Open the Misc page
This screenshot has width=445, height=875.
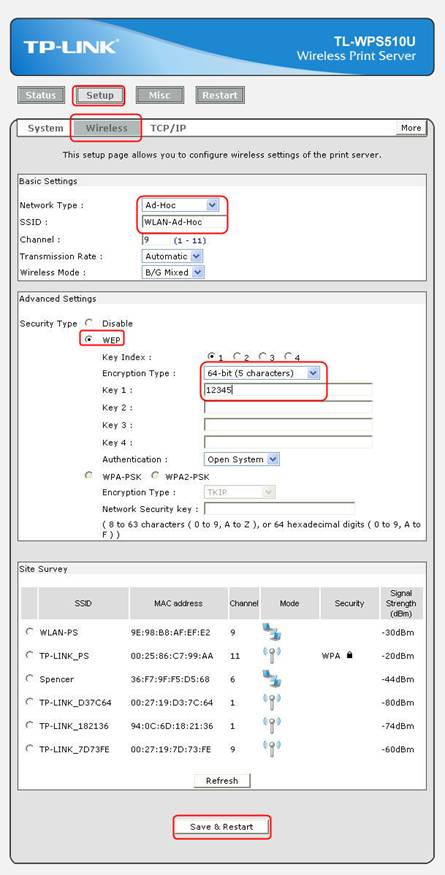pyautogui.click(x=160, y=95)
